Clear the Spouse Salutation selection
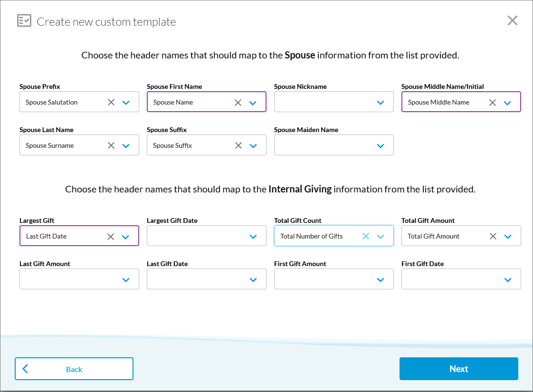The height and width of the screenshot is (392, 533). tap(111, 102)
